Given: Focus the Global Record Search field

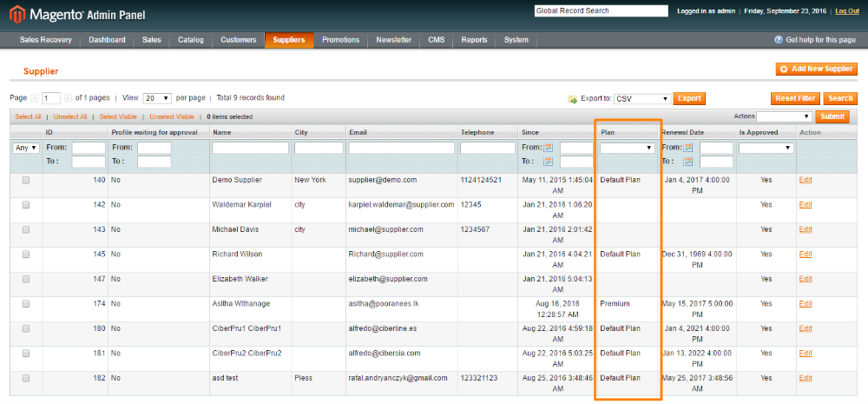Looking at the screenshot, I should tap(602, 11).
